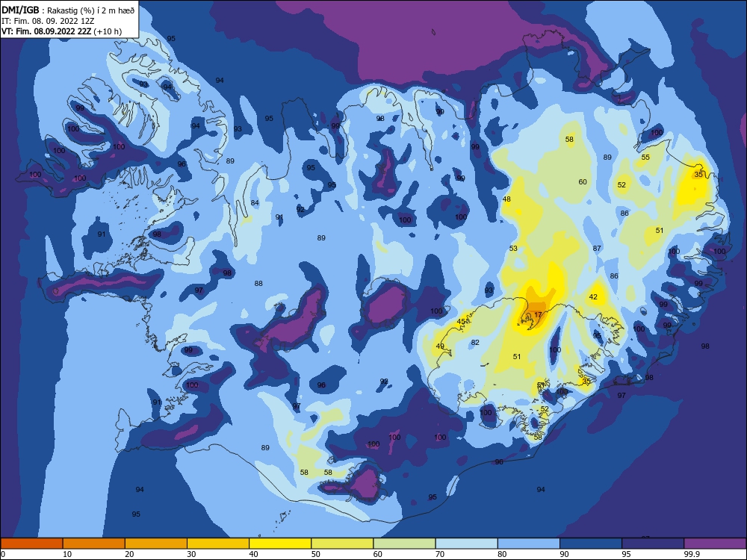The width and height of the screenshot is (747, 560).
Task: Click the legend tick label '10'
Action: 67,554
